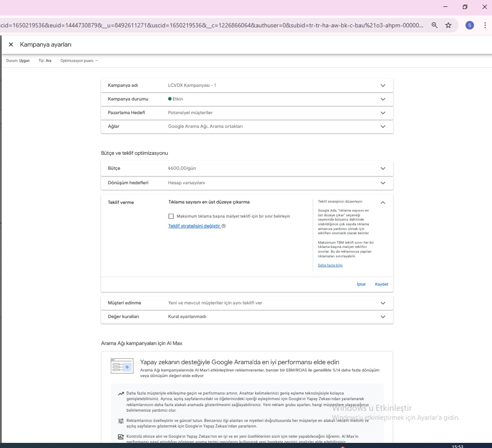Click Yeni ve mevcut müşteriler için aynı teklifi ver
This screenshot has width=492, height=448.
click(x=215, y=303)
